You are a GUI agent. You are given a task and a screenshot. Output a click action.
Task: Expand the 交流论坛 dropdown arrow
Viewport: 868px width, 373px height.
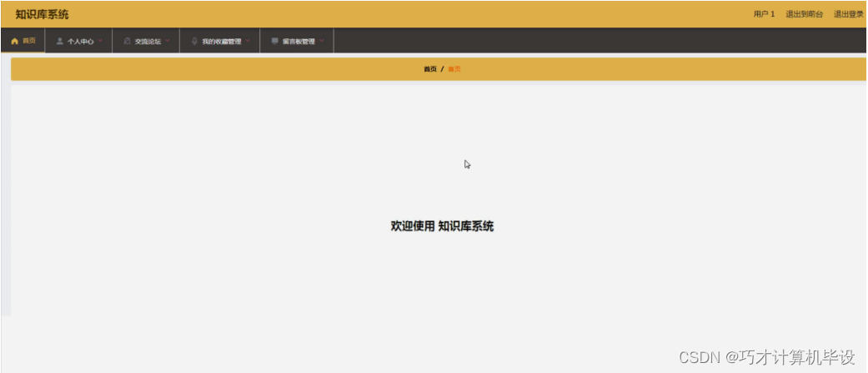click(168, 40)
